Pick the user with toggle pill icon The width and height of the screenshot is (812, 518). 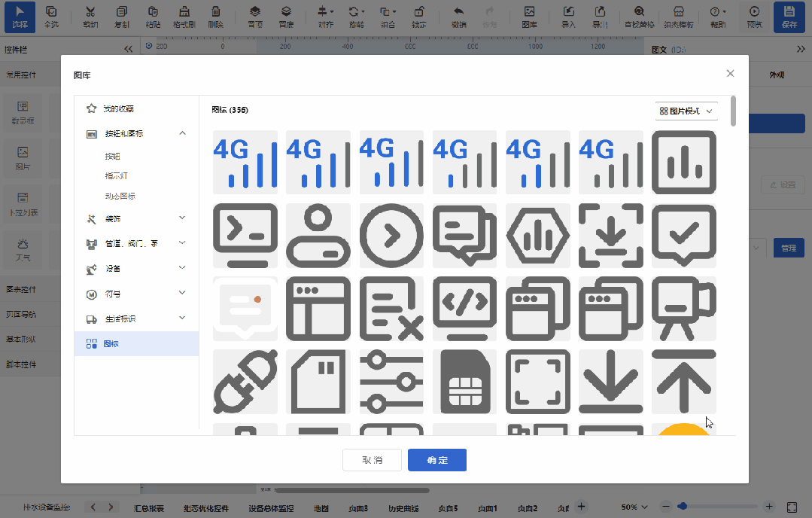click(x=318, y=236)
